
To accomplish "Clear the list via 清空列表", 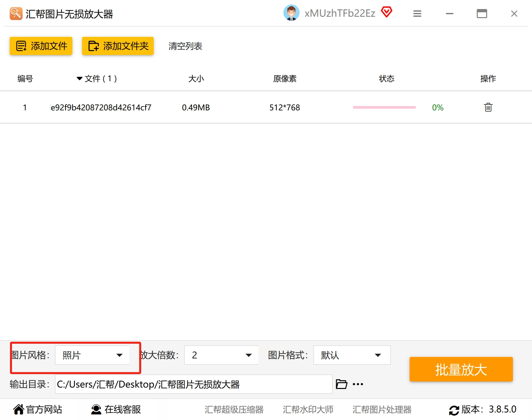I will coord(185,46).
